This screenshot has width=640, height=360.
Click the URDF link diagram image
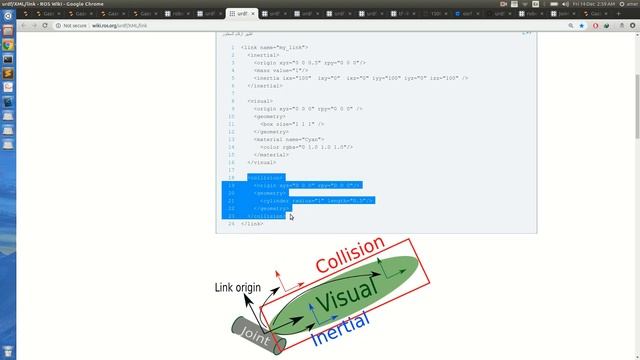point(322,296)
